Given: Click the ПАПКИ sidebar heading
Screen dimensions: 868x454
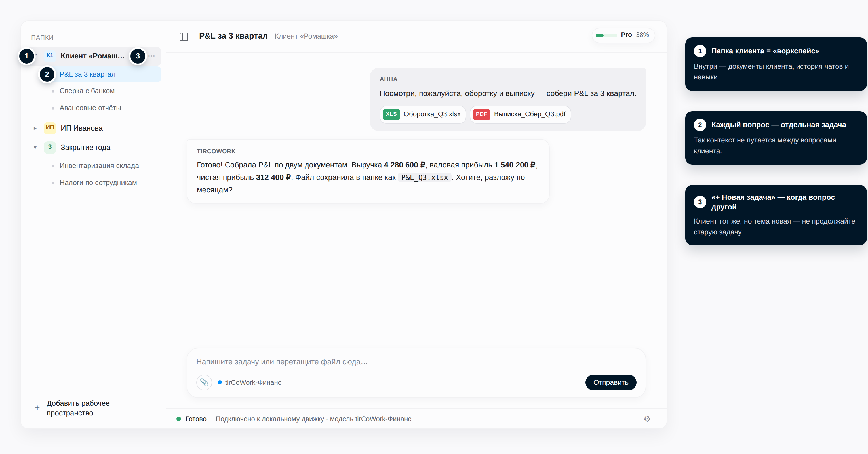Looking at the screenshot, I should point(42,37).
